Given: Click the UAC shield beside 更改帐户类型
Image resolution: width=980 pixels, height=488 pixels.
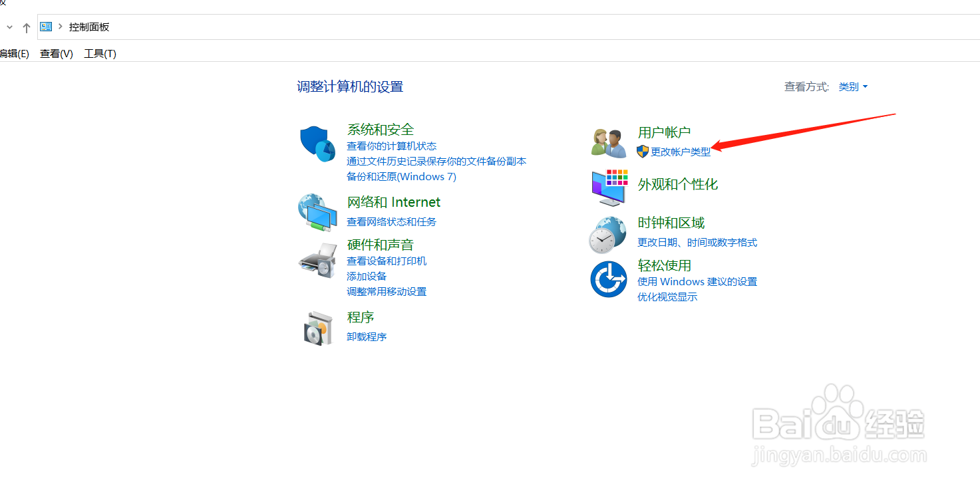Looking at the screenshot, I should (641, 151).
